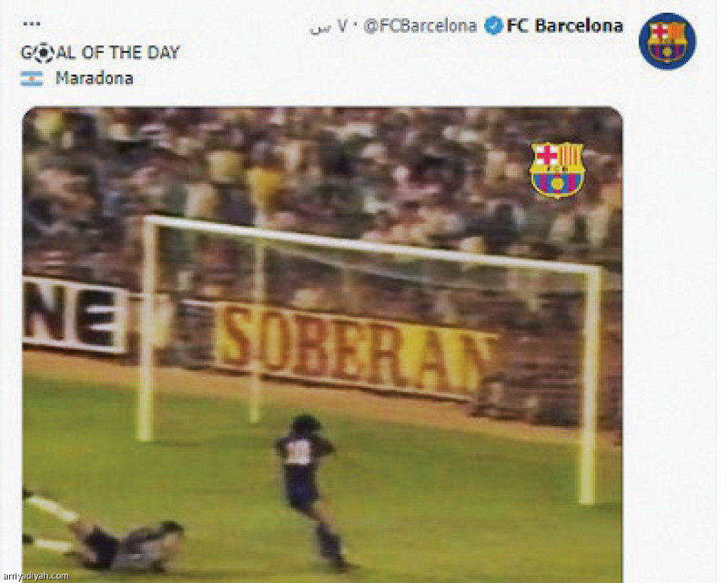
Task: Click the tweet's Arabic timestamp
Action: click(328, 27)
